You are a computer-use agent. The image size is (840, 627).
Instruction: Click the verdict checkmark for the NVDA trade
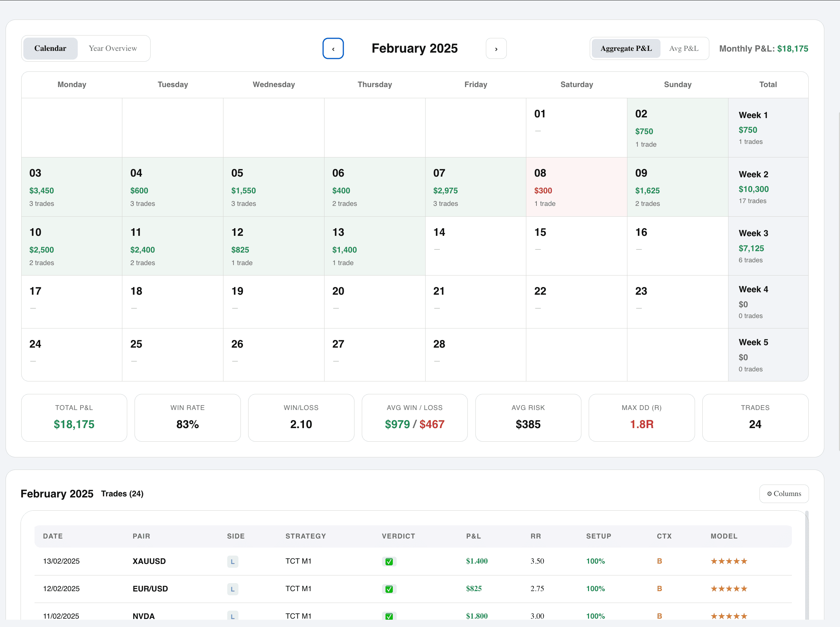click(389, 616)
